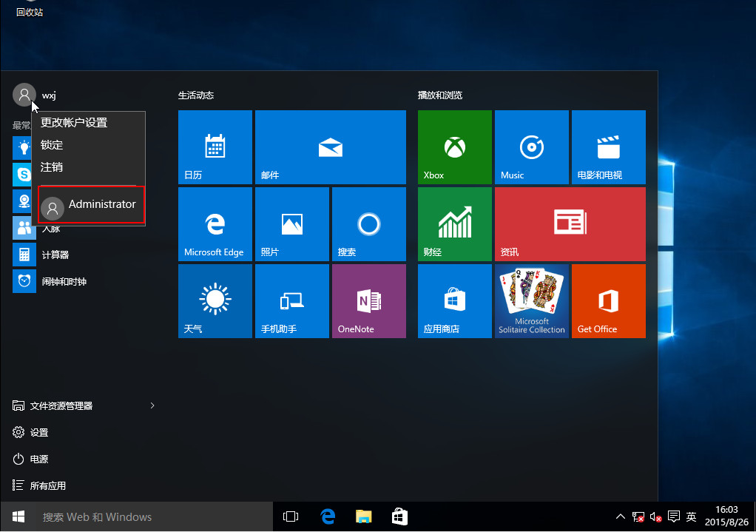Select the Recycle Bin (回收站) on desktop
This screenshot has width=756, height=532.
coord(30,9)
